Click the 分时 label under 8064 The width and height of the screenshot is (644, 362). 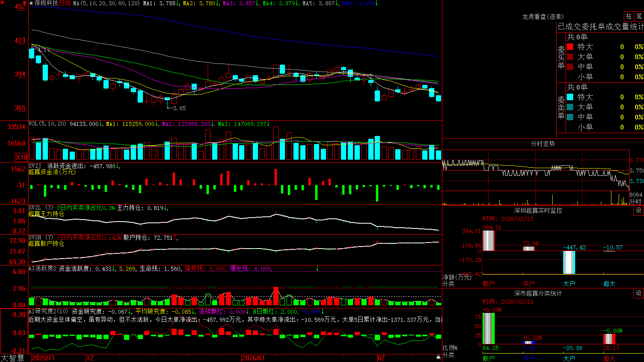click(x=636, y=201)
